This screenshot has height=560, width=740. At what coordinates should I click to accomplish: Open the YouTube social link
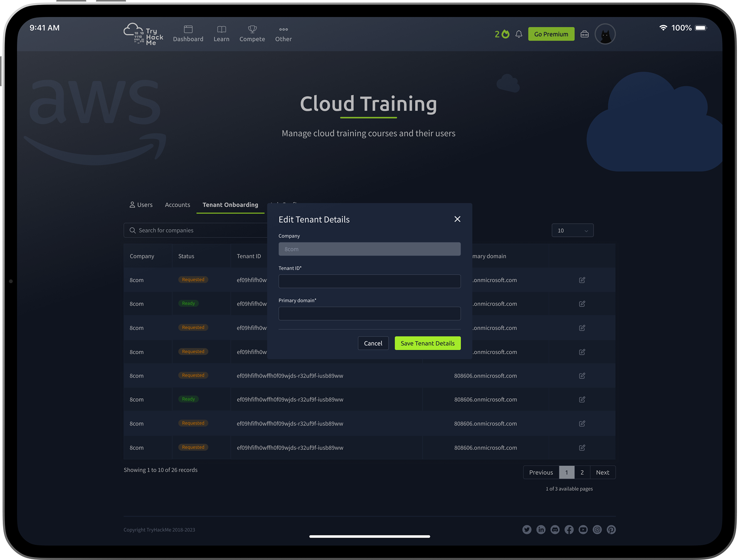click(x=583, y=530)
